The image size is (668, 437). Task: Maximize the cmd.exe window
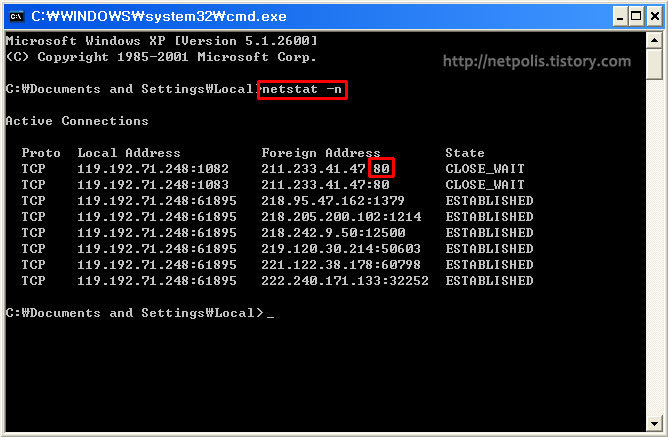636,17
